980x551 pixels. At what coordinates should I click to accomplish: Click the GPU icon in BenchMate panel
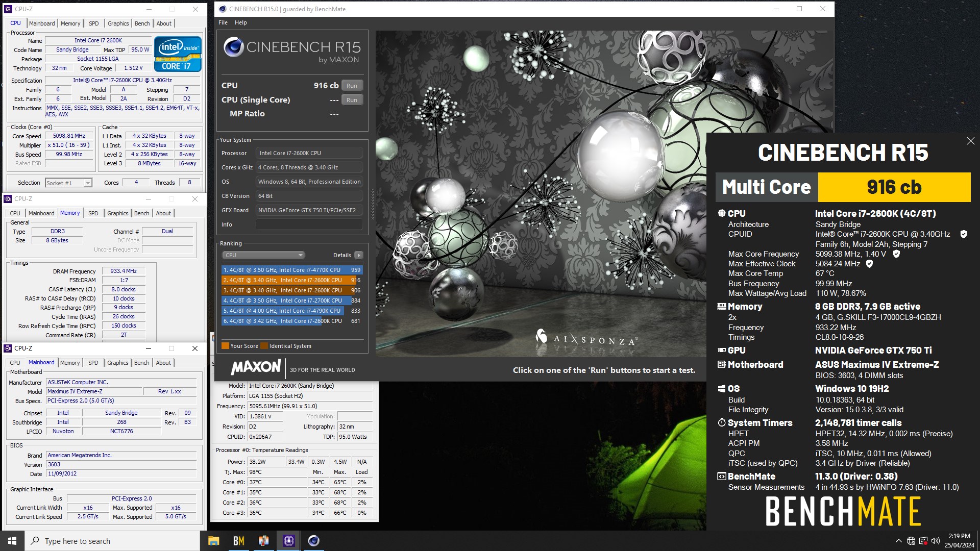tap(721, 350)
